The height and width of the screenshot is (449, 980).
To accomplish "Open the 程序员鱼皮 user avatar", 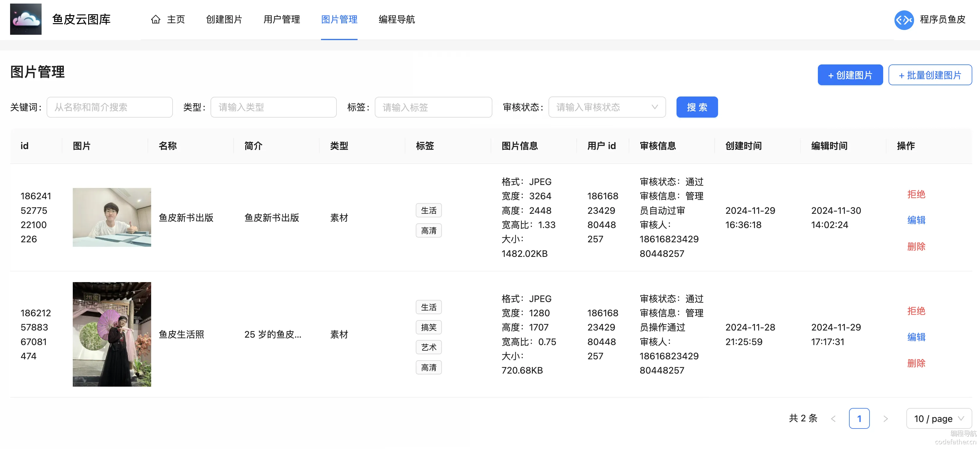I will click(x=904, y=19).
